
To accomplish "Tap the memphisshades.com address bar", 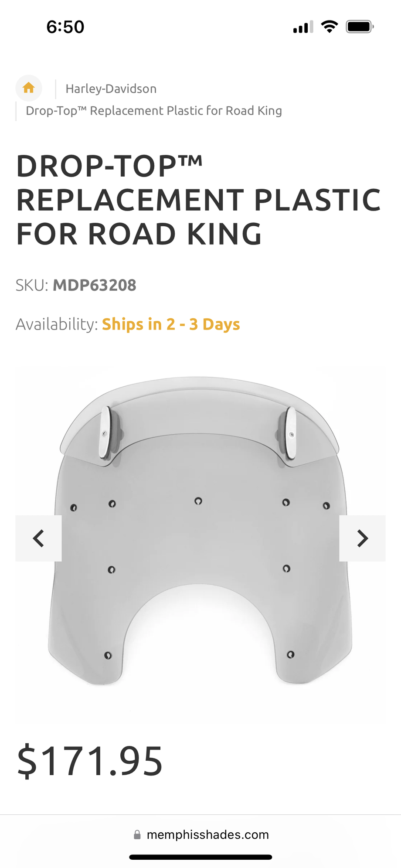I will (201, 835).
